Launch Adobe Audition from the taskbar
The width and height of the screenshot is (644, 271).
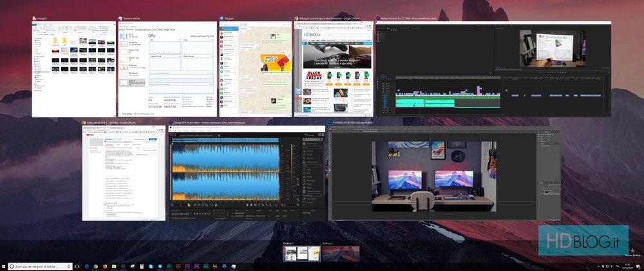206,266
